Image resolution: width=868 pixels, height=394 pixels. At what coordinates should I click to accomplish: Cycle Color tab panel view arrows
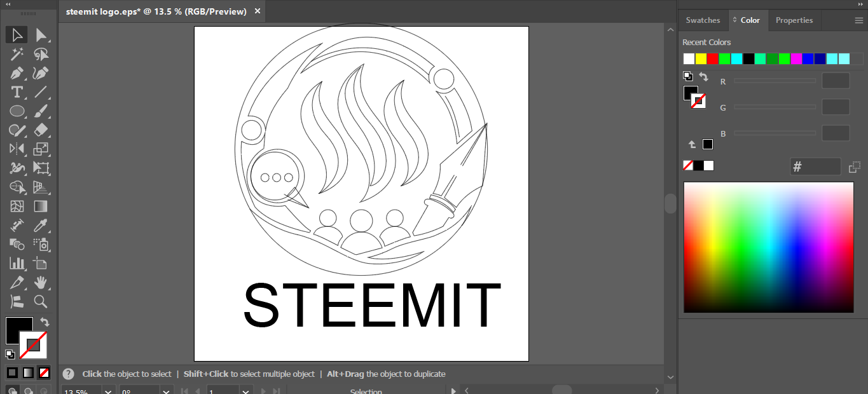(x=735, y=20)
